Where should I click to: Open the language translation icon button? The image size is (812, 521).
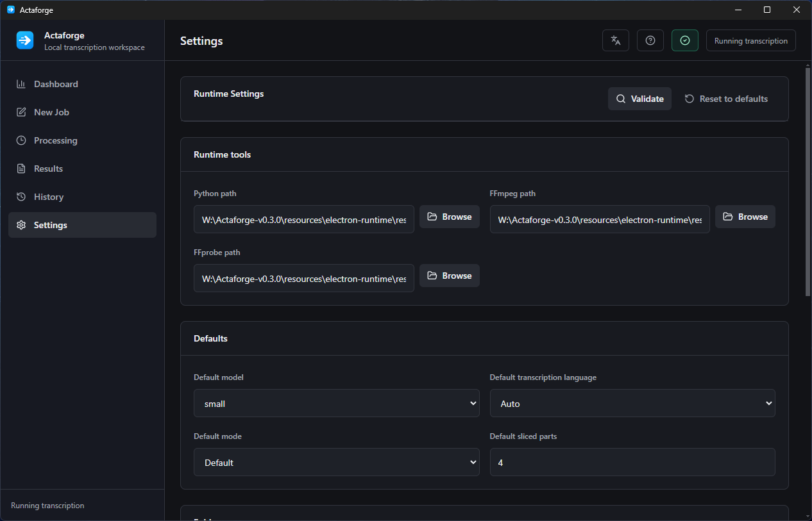616,40
